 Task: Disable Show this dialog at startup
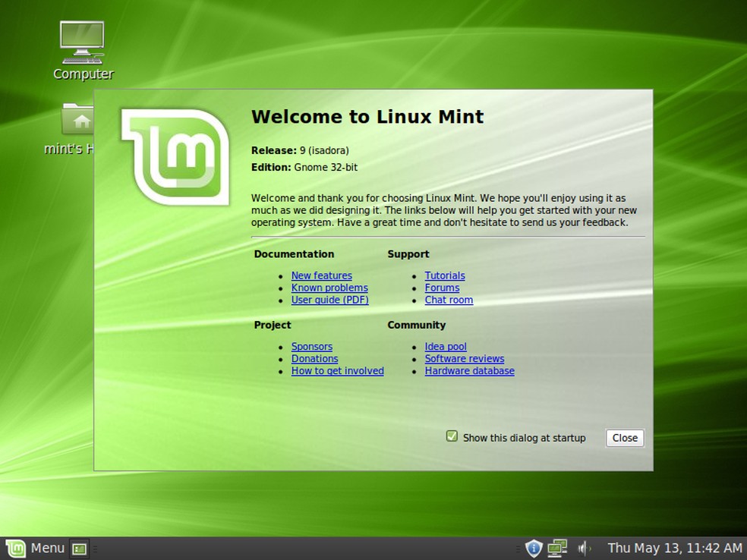click(x=453, y=437)
